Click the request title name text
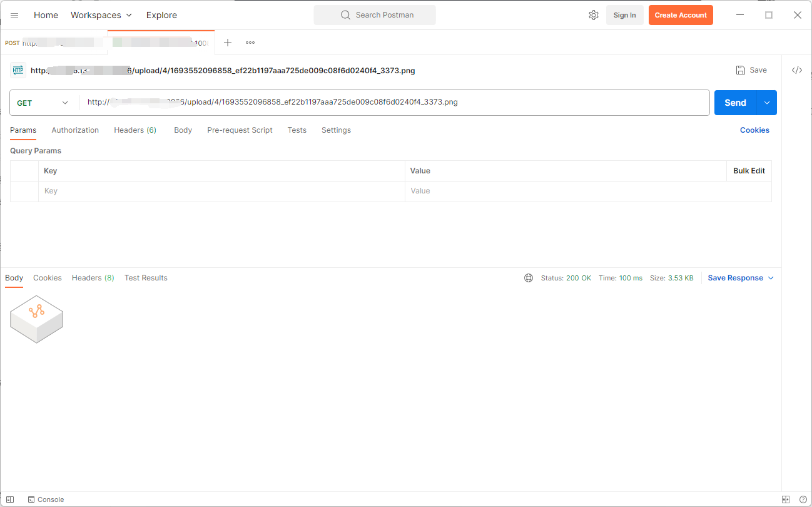 223,71
